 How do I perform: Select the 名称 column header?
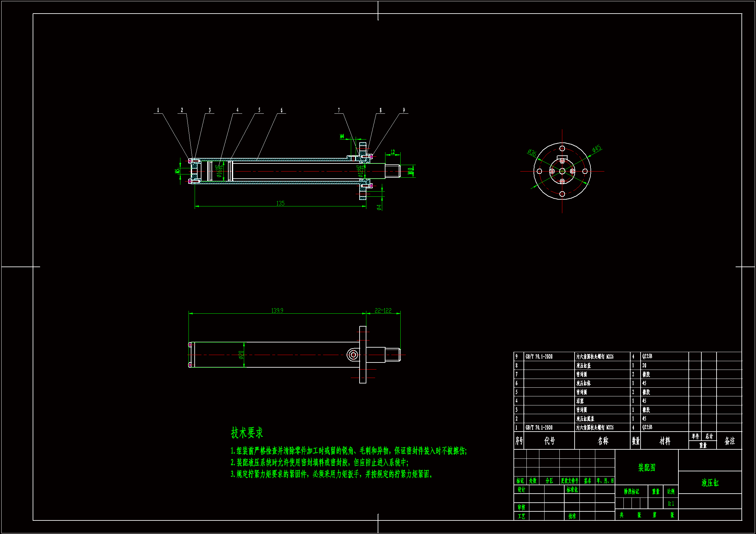click(602, 441)
